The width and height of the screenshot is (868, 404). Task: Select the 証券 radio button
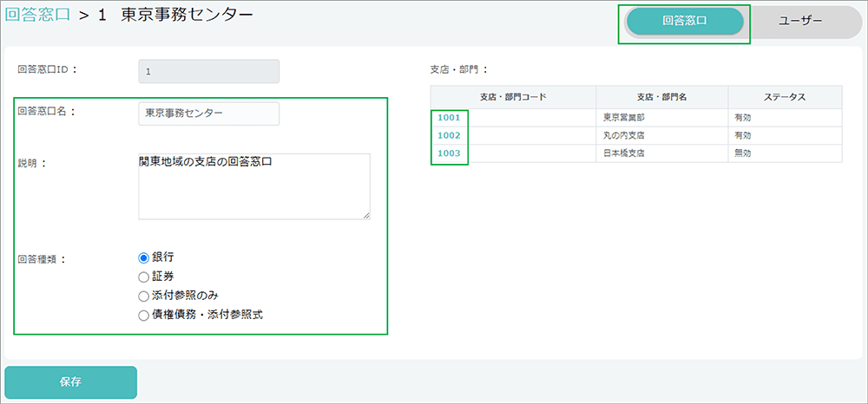144,277
